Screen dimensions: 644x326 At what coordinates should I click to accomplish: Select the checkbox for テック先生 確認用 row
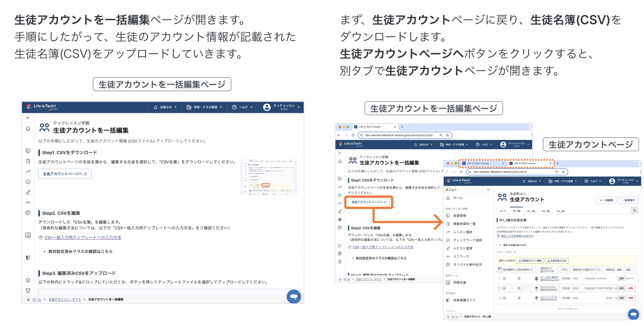[500, 278]
